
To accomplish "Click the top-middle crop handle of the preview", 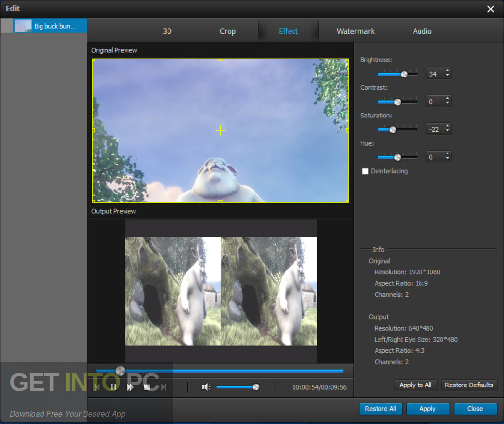I will (x=220, y=60).
